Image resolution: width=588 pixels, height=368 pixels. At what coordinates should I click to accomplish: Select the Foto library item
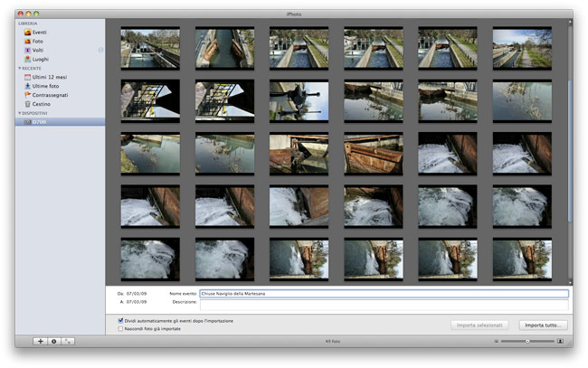(33, 42)
